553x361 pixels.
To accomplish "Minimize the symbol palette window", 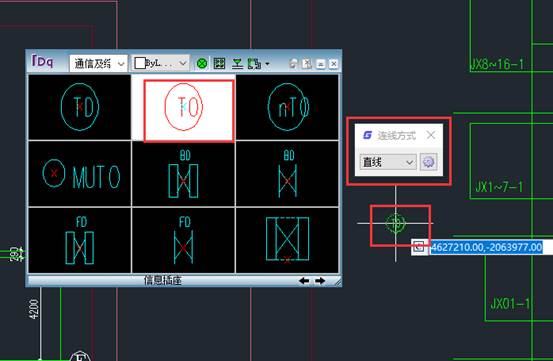I will pyautogui.click(x=320, y=63).
